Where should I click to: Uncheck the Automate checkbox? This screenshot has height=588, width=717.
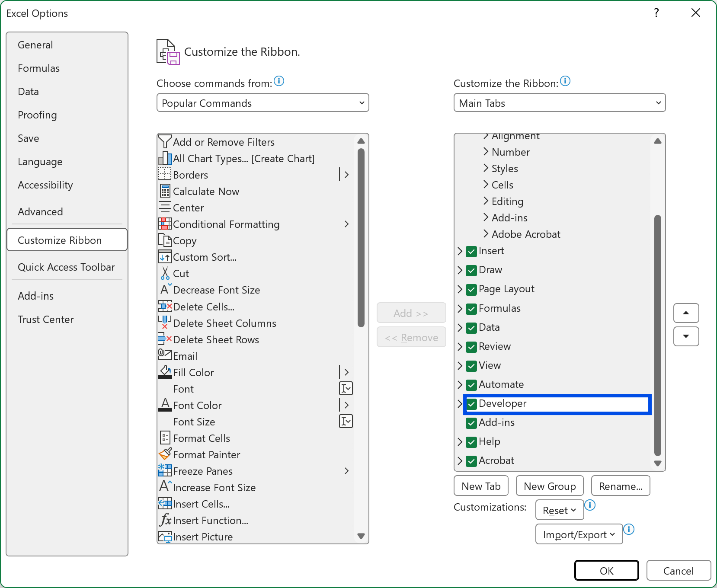coord(471,385)
